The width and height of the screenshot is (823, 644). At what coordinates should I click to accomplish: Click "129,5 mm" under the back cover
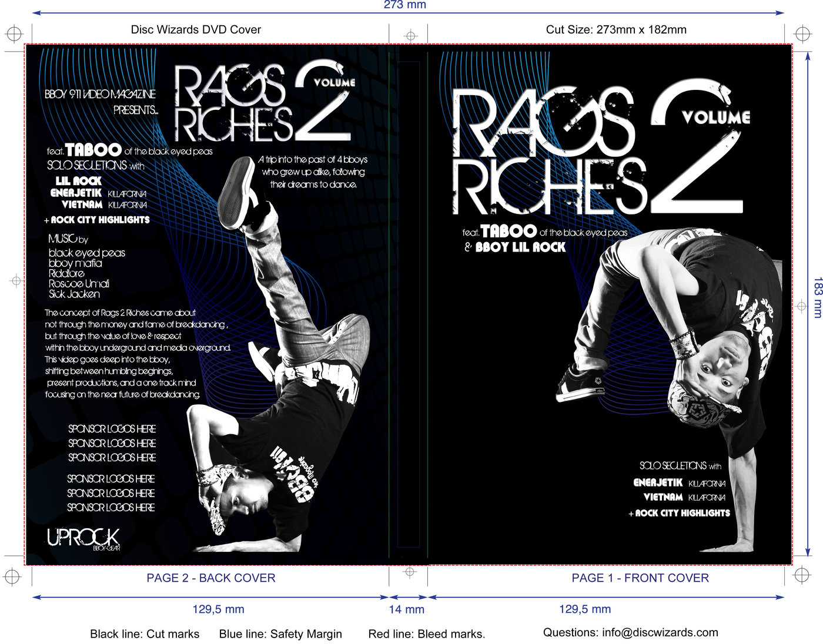click(218, 609)
